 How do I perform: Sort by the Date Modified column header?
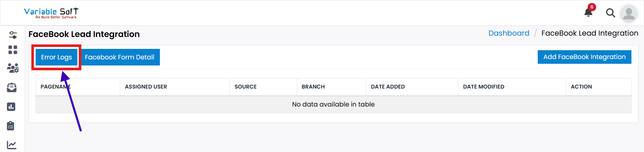click(483, 87)
